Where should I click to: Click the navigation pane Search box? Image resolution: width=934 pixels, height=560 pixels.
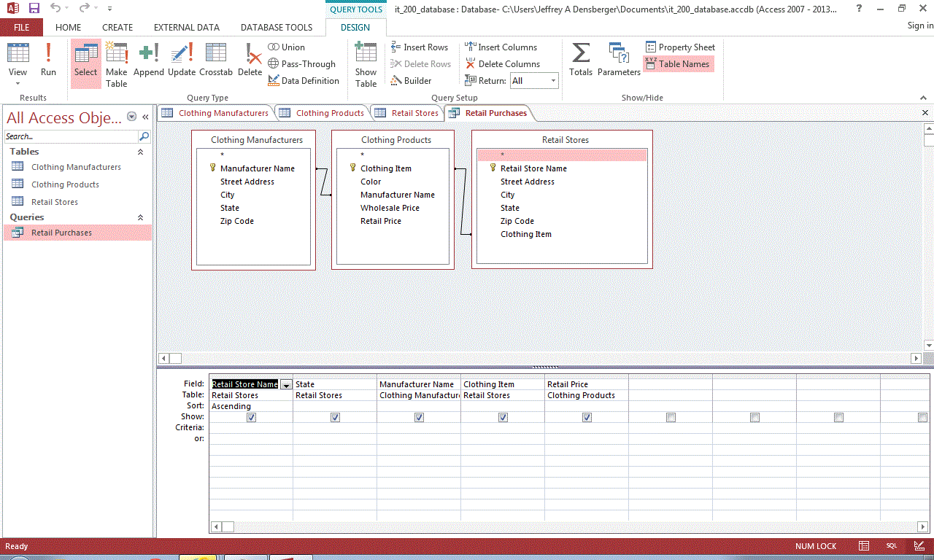tap(71, 136)
